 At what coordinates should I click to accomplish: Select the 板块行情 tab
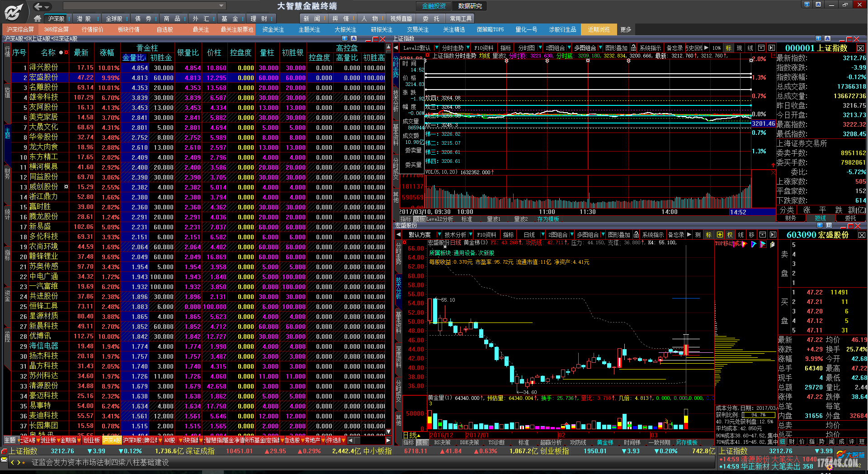(129, 29)
